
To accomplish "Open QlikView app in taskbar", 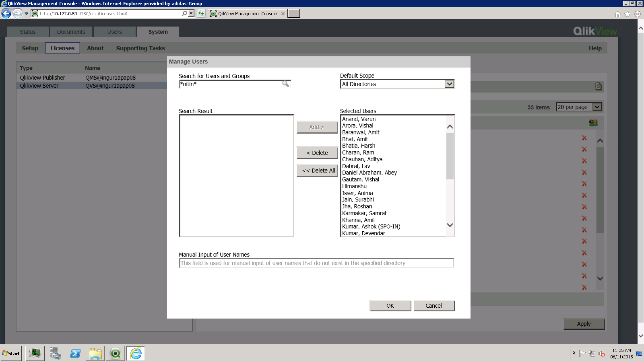I will tap(116, 354).
